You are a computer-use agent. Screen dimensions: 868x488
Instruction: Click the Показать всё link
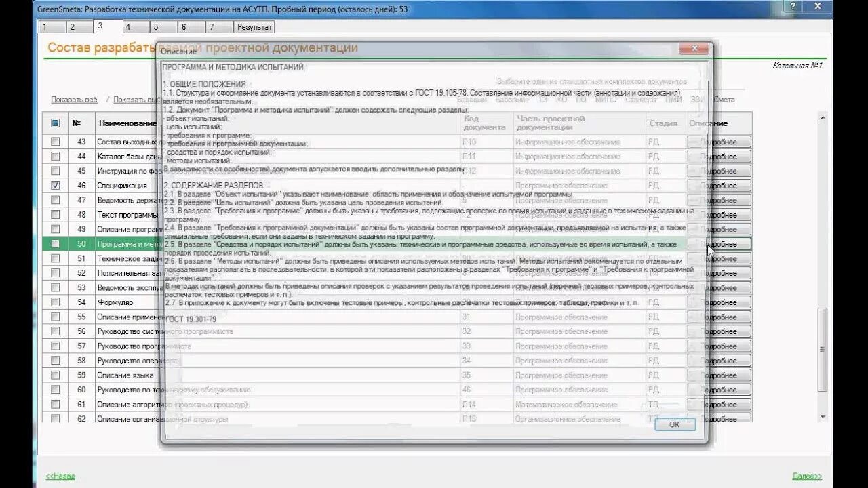pyautogui.click(x=75, y=100)
